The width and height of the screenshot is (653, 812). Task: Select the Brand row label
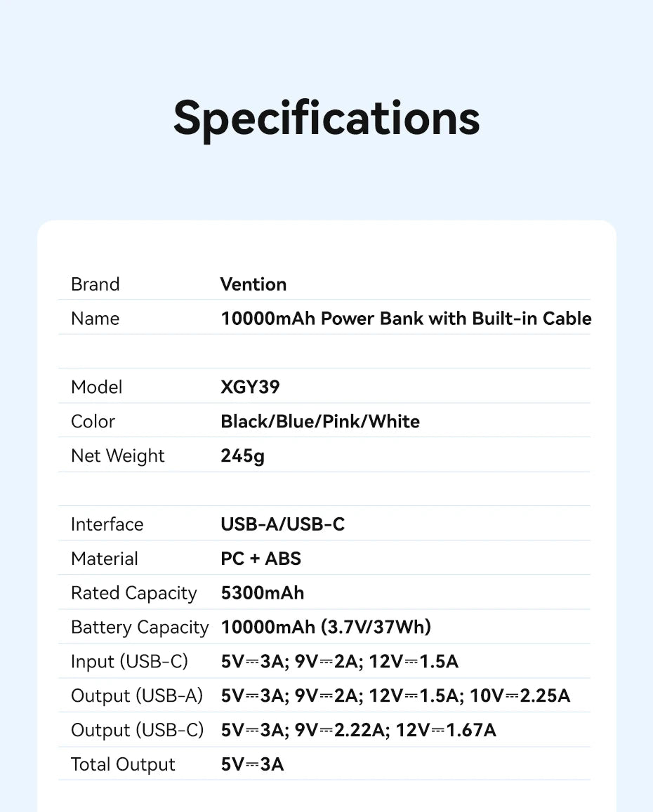pos(95,284)
